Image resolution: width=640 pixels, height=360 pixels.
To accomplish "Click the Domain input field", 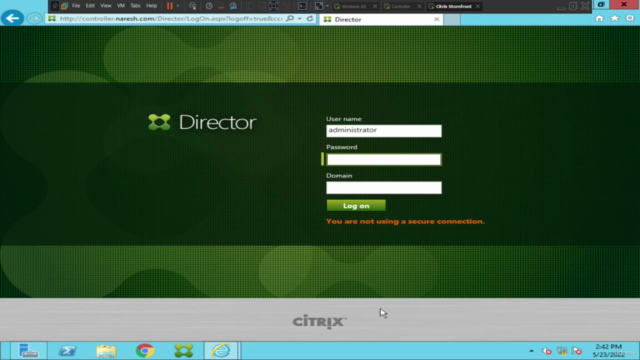I will [384, 188].
